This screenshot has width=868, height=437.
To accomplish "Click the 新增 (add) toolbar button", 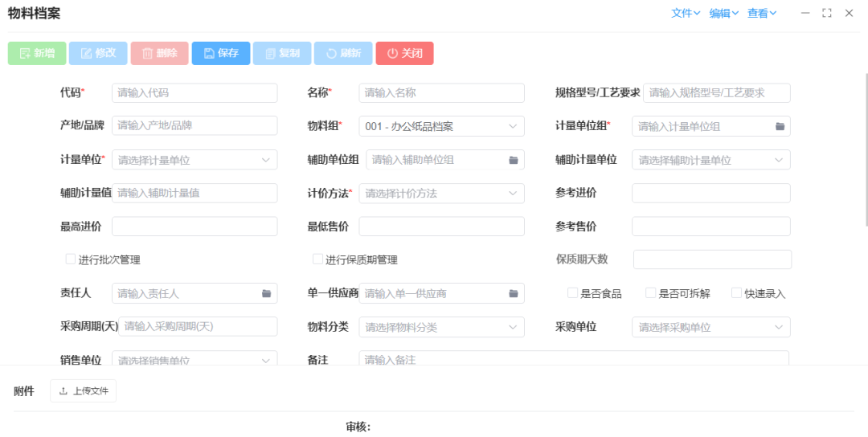I will 37,53.
